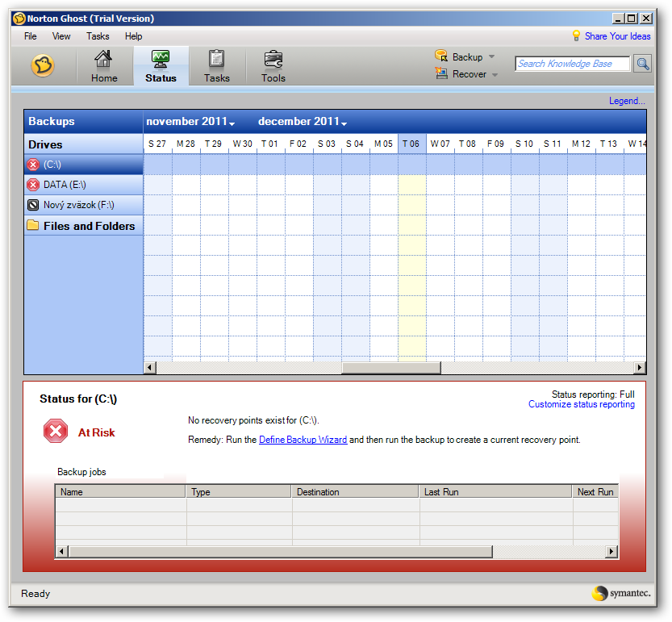Screen dimensions: 672x622
Task: Open the Tools toolbox icon
Action: (273, 60)
